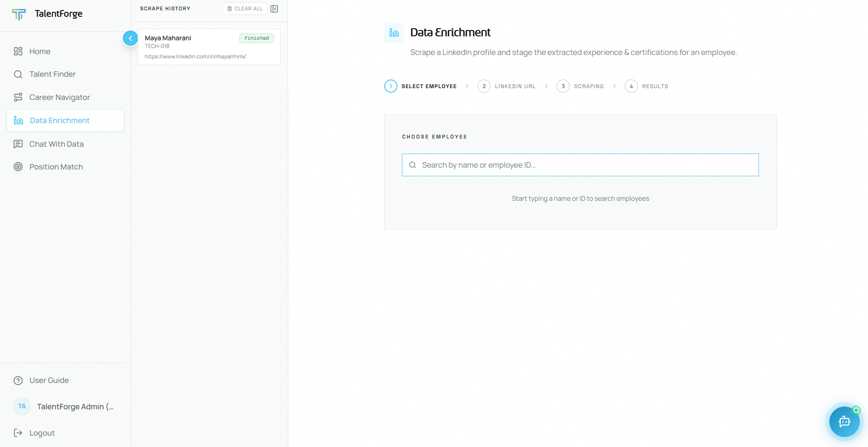Select step 3 Scraping
This screenshot has height=447, width=868.
tap(580, 86)
